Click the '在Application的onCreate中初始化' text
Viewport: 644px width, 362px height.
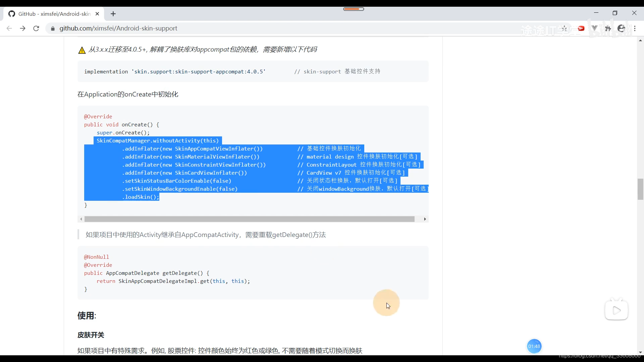tap(128, 94)
